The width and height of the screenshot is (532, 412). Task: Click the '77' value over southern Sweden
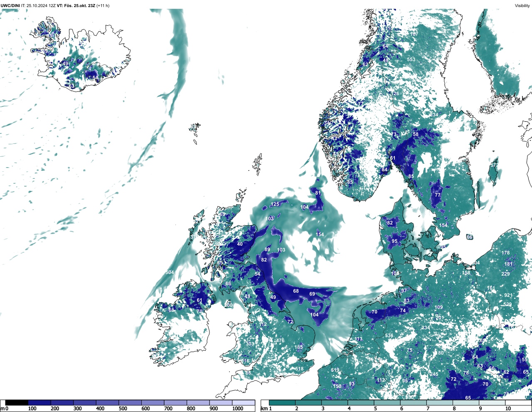(438, 195)
